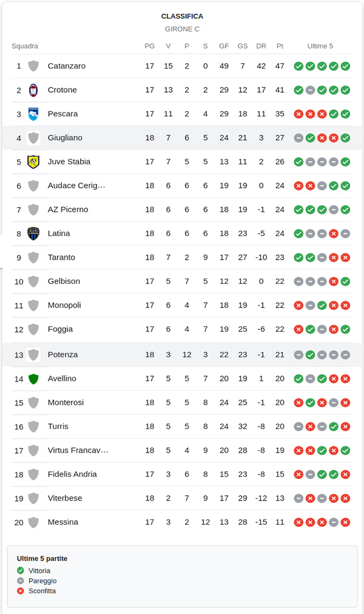The width and height of the screenshot is (364, 614).
Task: Click the Sconfitta legend red icon
Action: point(21,591)
